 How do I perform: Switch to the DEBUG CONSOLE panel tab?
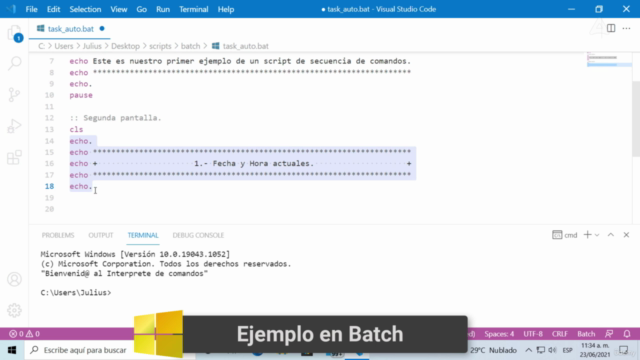click(198, 235)
